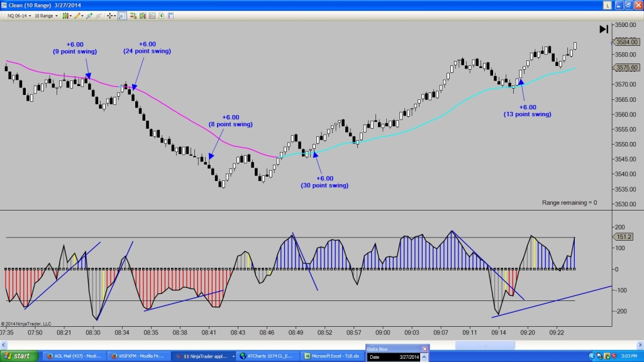Open the chart properties icon

tap(171, 16)
